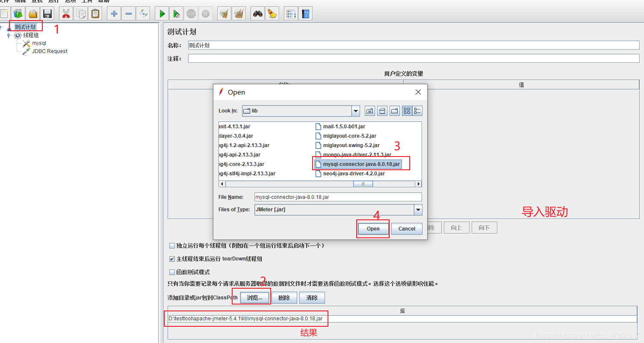Open the Files of Type dropdown
Screen dimensions: 644x343
(x=418, y=210)
